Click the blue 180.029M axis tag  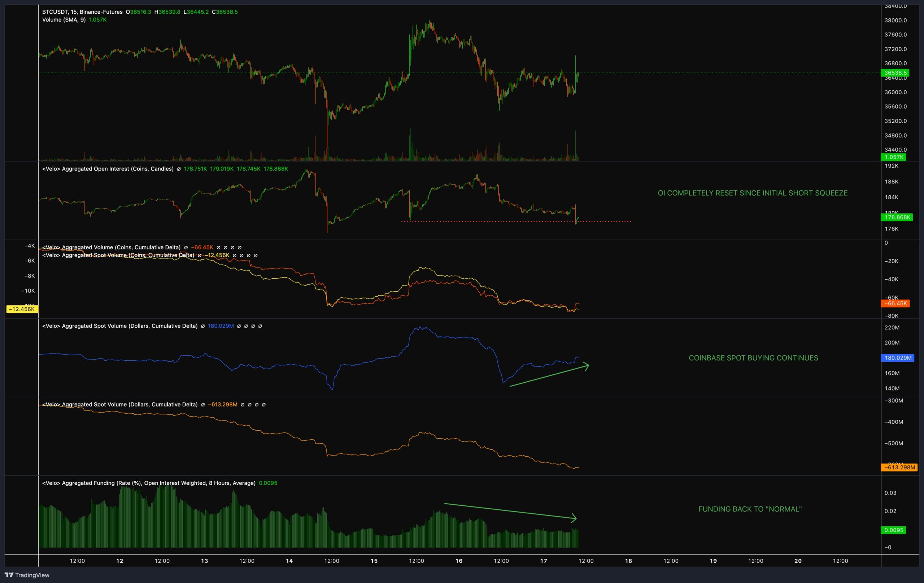click(x=898, y=358)
